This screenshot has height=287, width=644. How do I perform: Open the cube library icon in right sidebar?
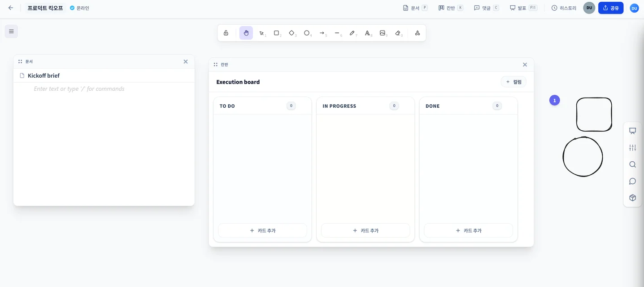(633, 198)
